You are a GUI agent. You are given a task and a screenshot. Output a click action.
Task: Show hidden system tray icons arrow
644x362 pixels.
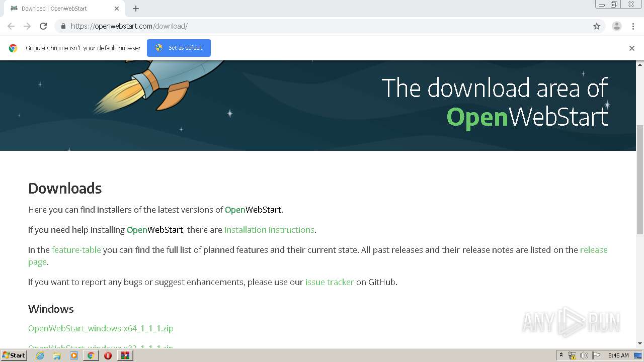561,355
